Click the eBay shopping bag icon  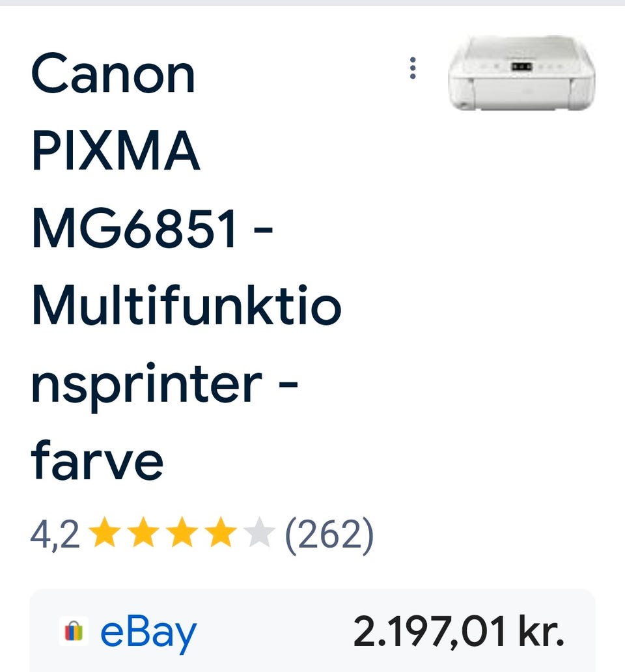coord(74,632)
